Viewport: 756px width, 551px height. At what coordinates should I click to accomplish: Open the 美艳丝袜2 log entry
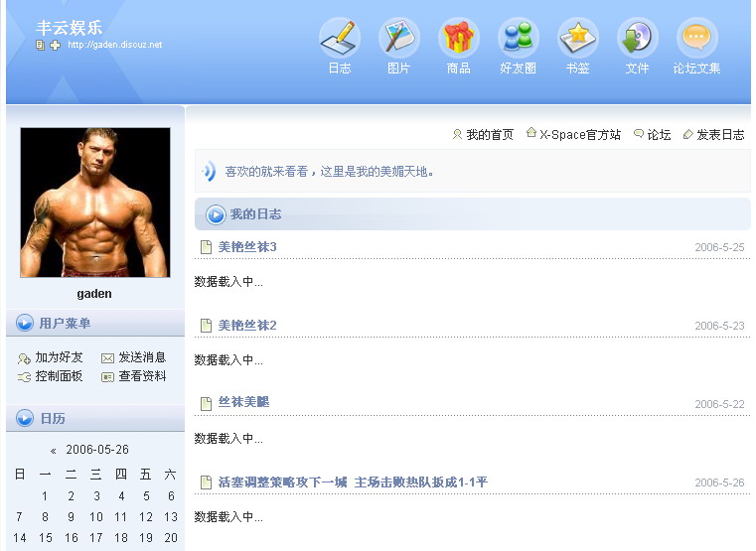247,326
